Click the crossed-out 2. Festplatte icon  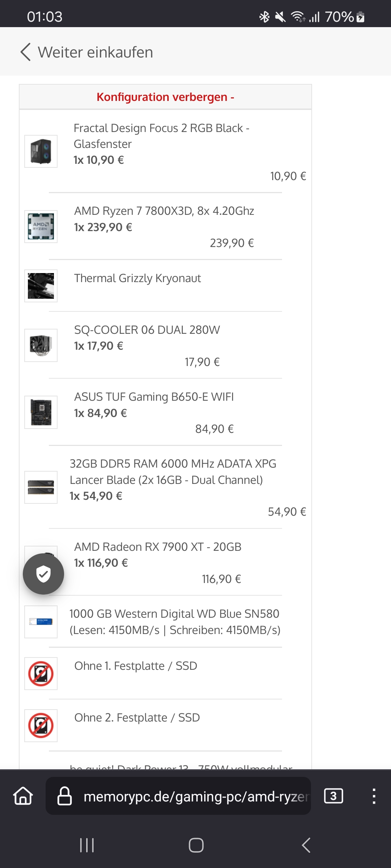pos(41,726)
